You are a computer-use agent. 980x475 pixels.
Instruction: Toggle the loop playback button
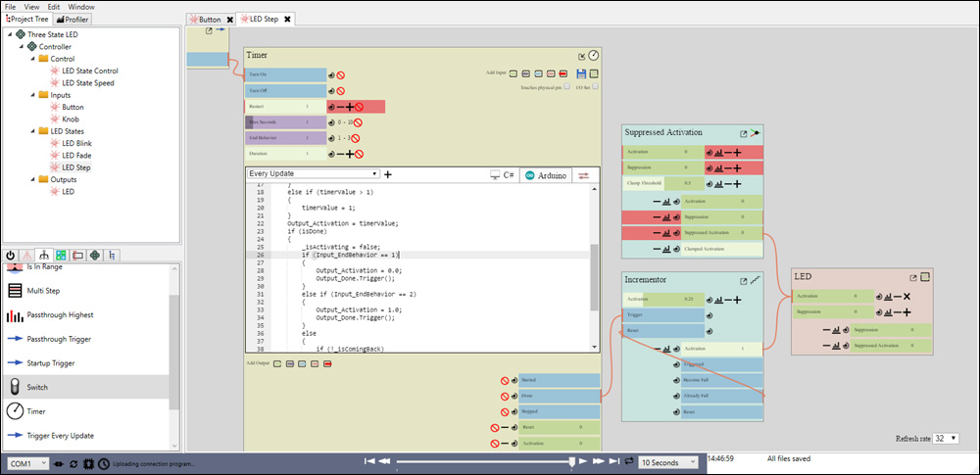tap(628, 461)
